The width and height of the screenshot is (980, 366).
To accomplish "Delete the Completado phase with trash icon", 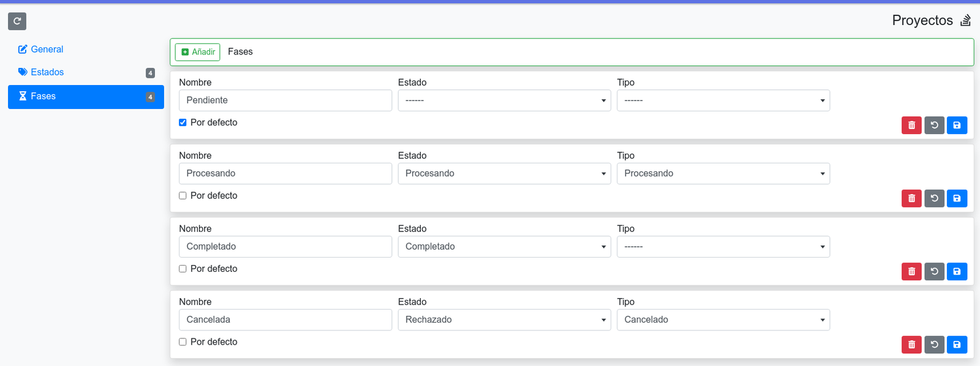I will point(911,272).
